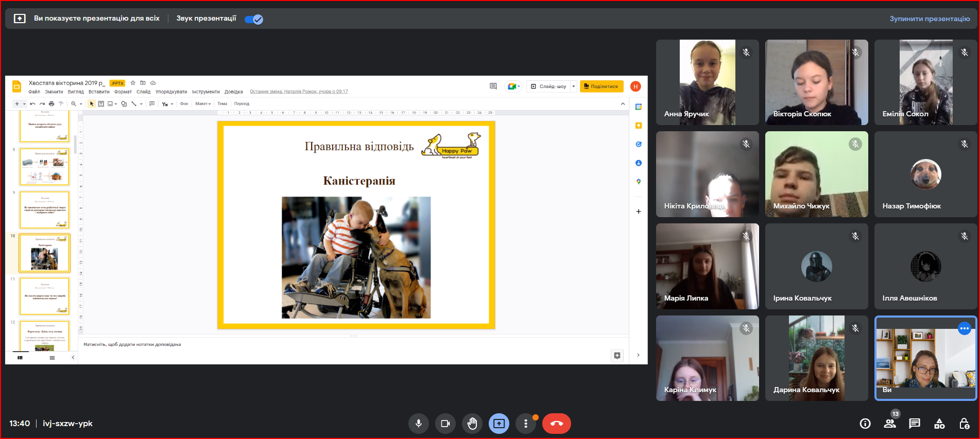This screenshot has width=980, height=439.
Task: Select slide 9 thumbnail
Action: click(44, 210)
